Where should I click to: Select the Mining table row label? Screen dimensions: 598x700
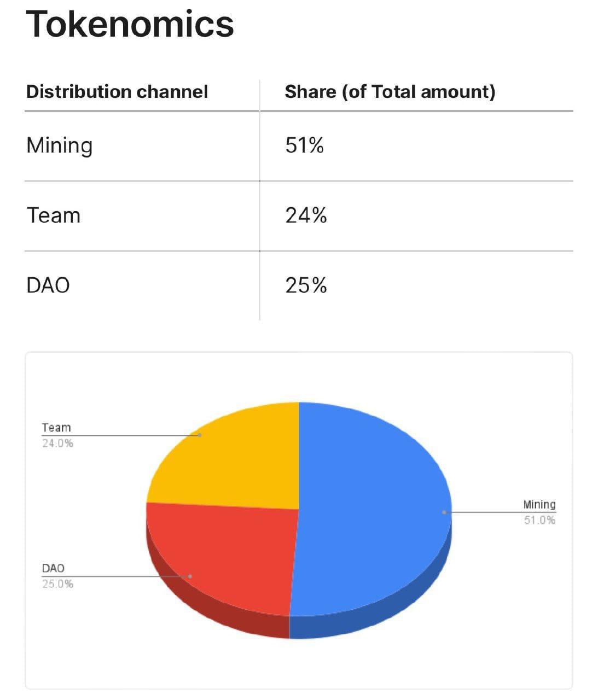tap(59, 145)
